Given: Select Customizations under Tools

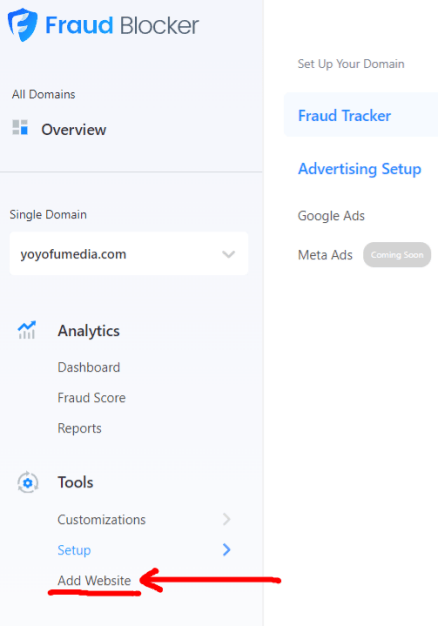Looking at the screenshot, I should click(101, 519).
